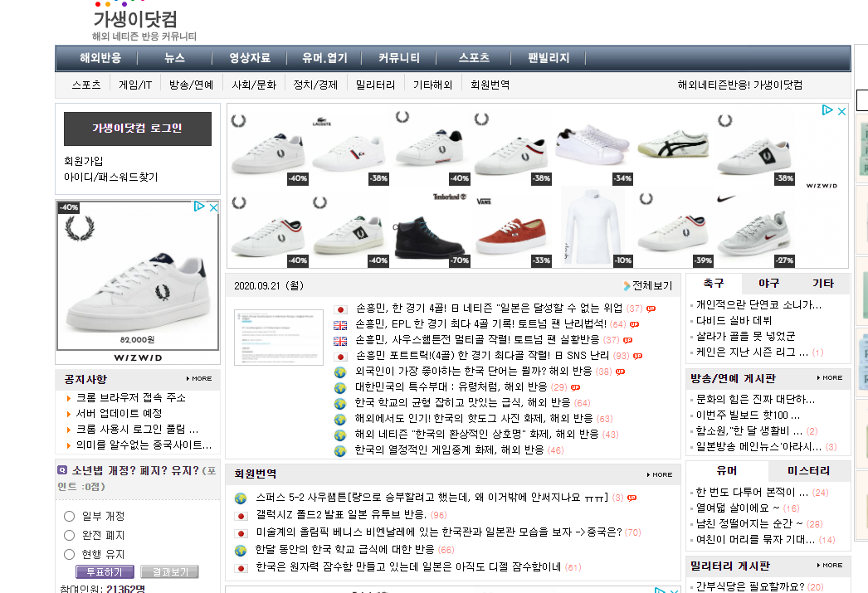Click the poll Q icon beside 소년법 개정
The image size is (868, 593).
[62, 470]
